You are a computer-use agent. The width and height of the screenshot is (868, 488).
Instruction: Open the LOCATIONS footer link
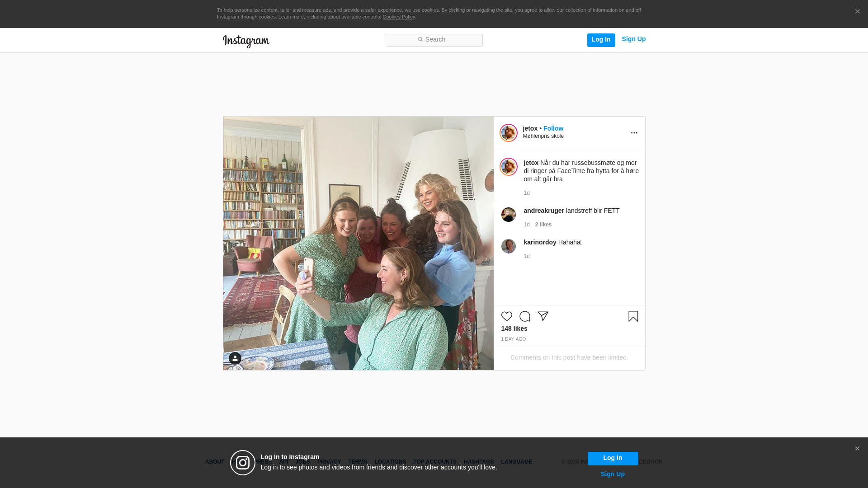click(x=390, y=462)
